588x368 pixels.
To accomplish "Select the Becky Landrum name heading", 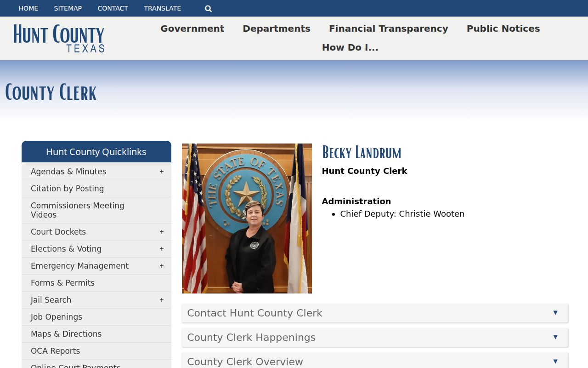I will click(x=362, y=152).
